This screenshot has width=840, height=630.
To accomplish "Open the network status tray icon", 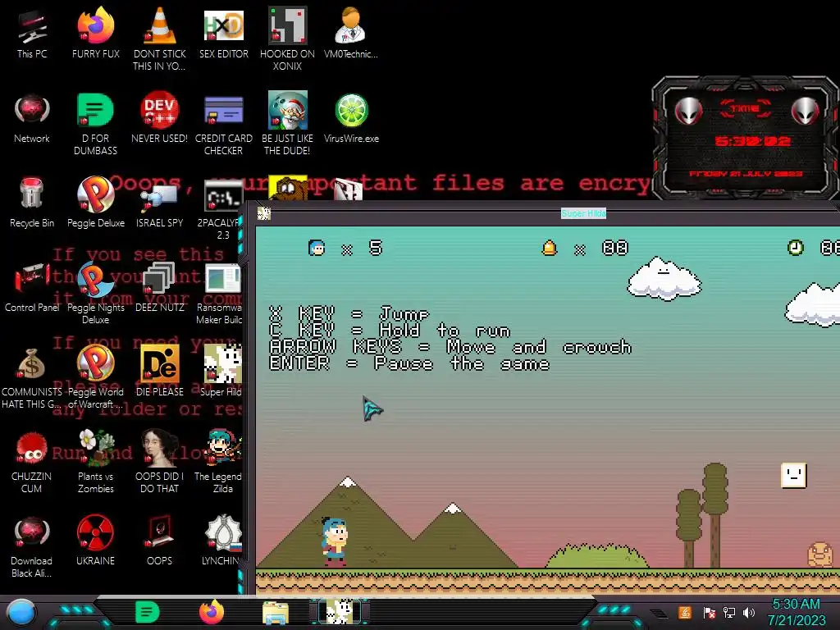I will [x=729, y=612].
